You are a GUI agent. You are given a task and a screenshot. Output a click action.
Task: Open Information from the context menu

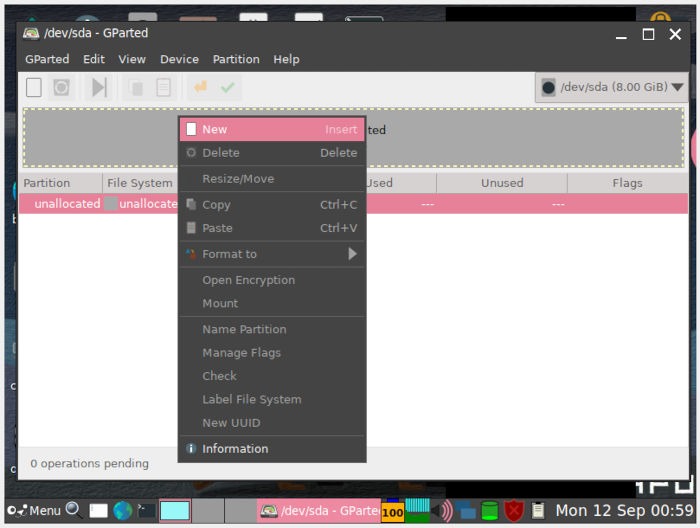(272, 449)
